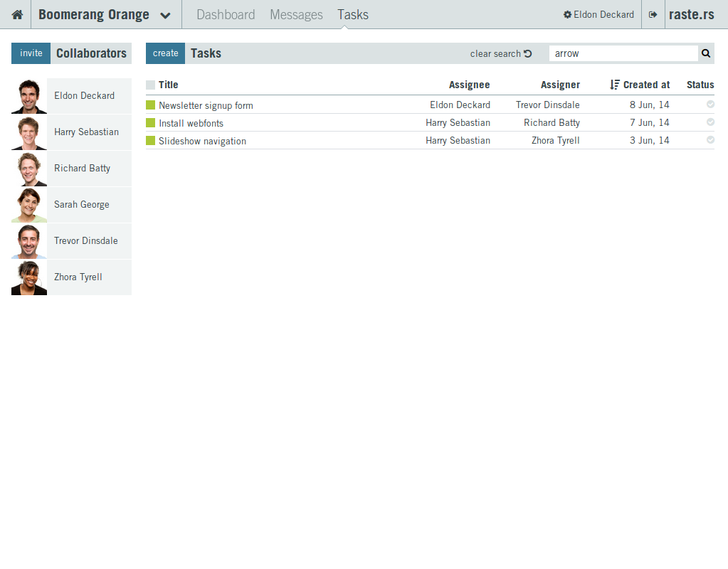The width and height of the screenshot is (728, 569).
Task: Click the home icon in top bar
Action: click(17, 15)
